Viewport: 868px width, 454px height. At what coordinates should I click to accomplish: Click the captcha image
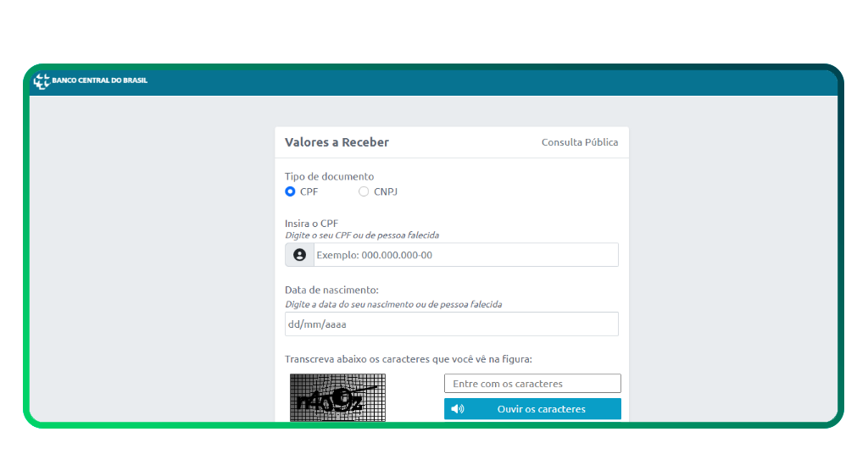tap(337, 398)
